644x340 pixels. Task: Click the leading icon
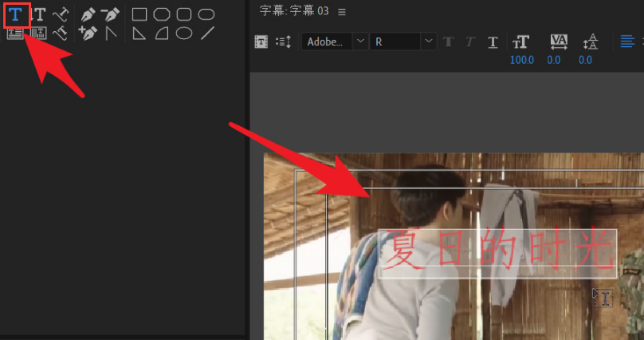click(591, 42)
